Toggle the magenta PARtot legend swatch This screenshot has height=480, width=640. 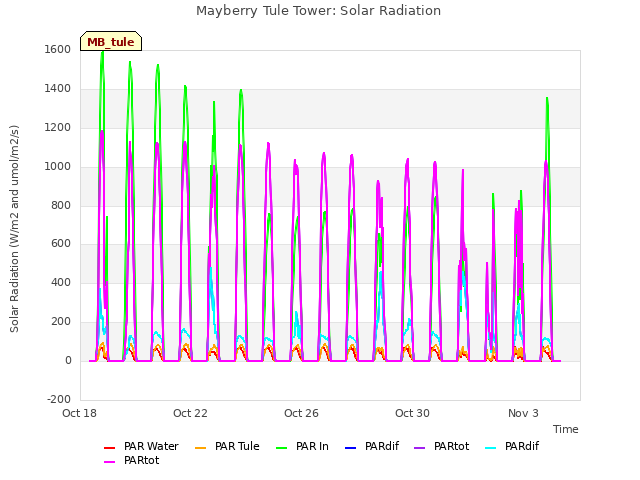pos(109,462)
